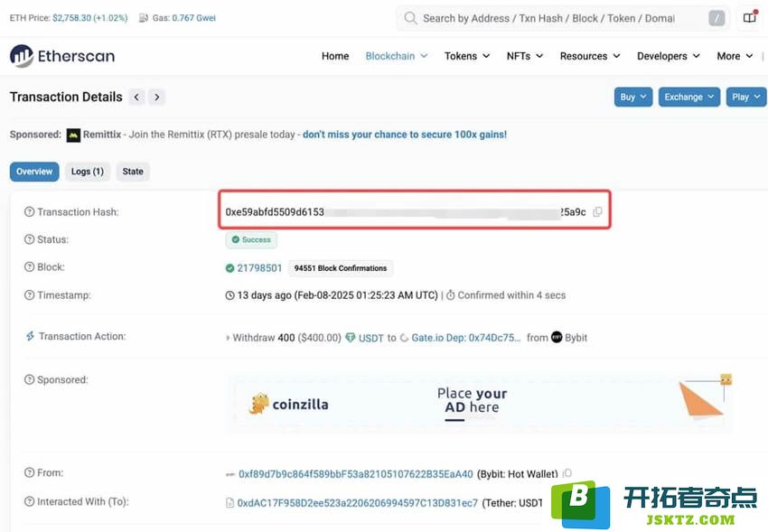Open the USDT token link
Screen dimensions: 768x532
(x=370, y=338)
